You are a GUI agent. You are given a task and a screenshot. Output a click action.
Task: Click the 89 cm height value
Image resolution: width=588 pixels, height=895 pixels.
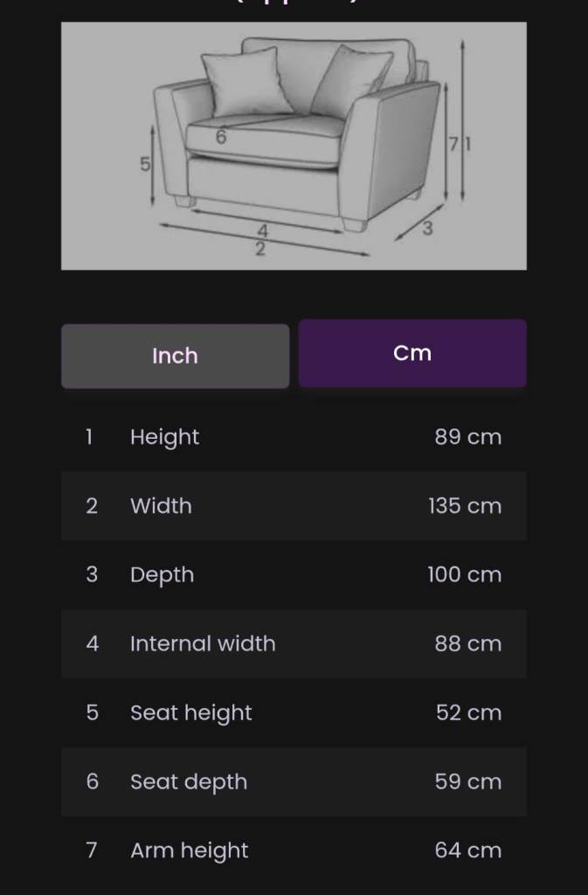pos(467,437)
